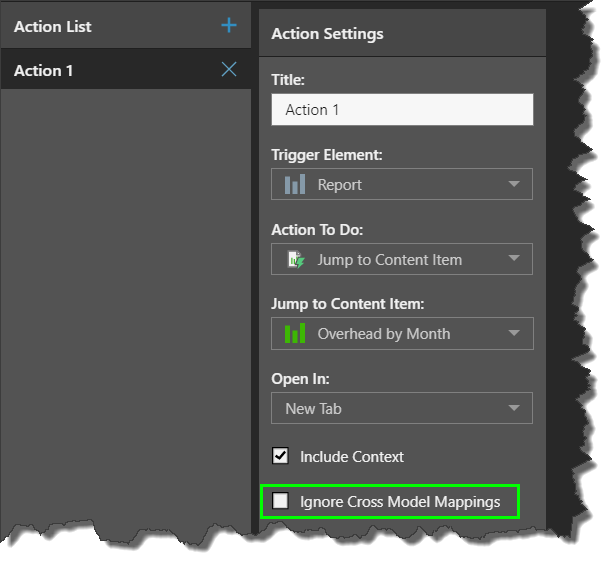Image resolution: width=616 pixels, height=565 pixels.
Task: Open the Open In dropdown arrow
Action: [x=514, y=408]
